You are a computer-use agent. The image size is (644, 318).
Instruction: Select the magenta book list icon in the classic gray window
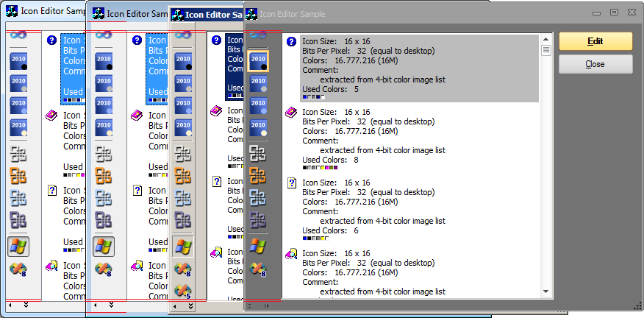[216, 111]
